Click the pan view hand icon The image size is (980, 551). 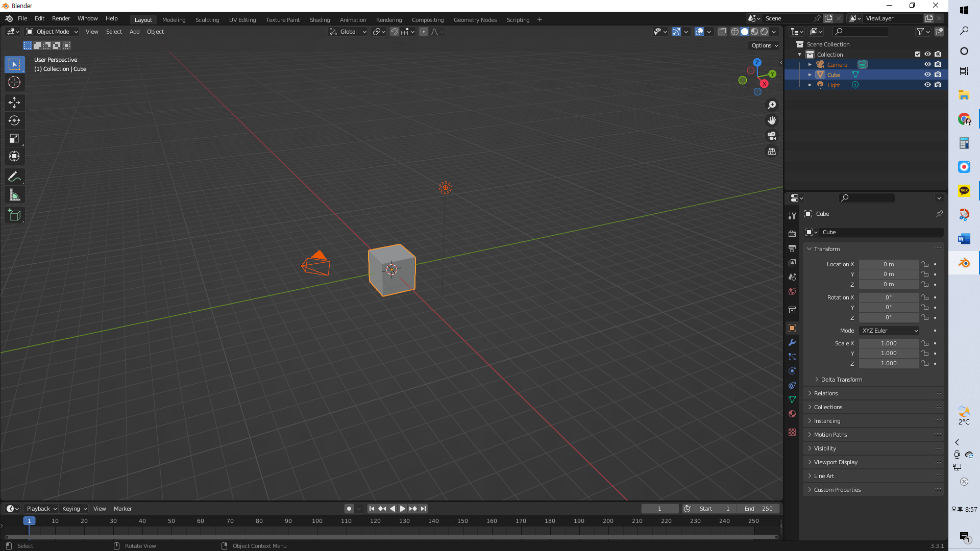point(772,120)
